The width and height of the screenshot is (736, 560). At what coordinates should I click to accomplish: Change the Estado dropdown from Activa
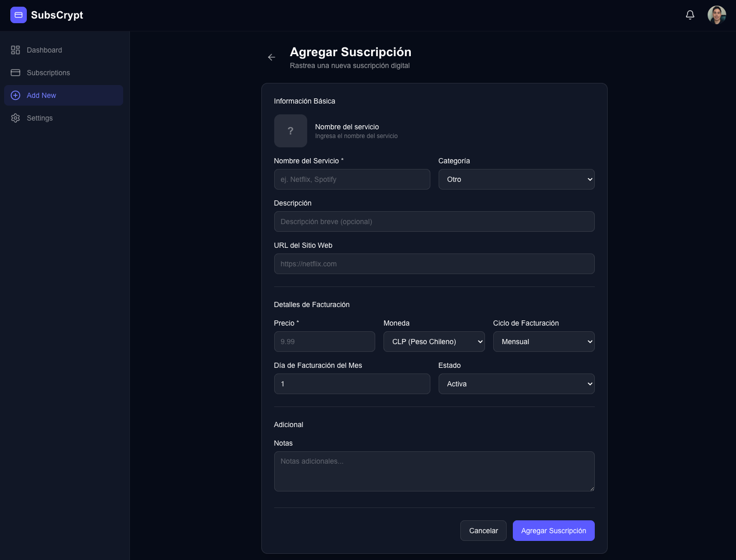click(x=516, y=384)
